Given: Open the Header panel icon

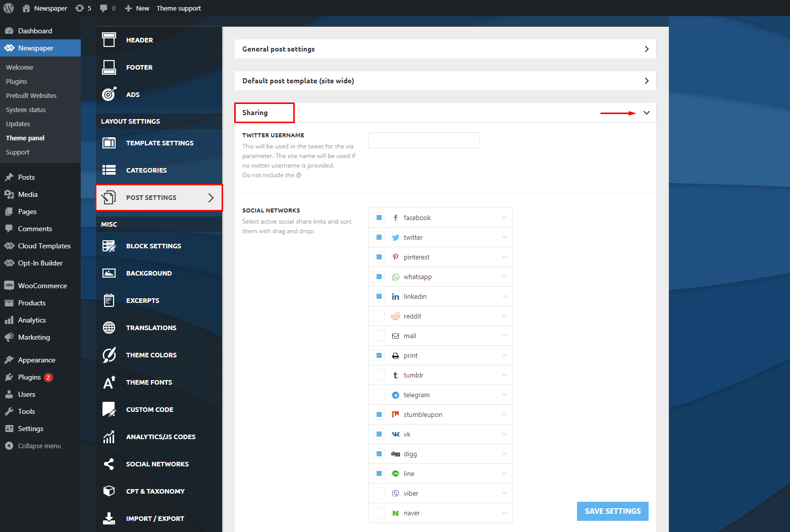Looking at the screenshot, I should click(x=109, y=40).
